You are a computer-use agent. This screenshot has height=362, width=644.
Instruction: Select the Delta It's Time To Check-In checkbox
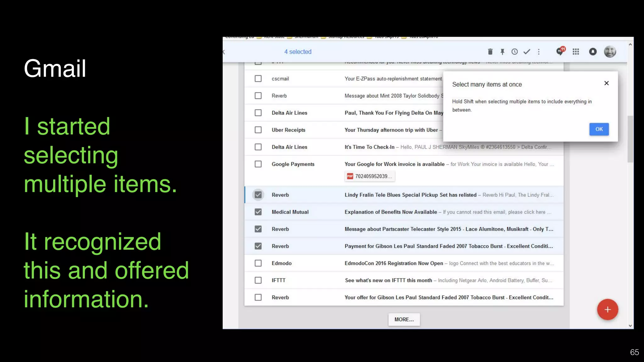click(x=258, y=147)
